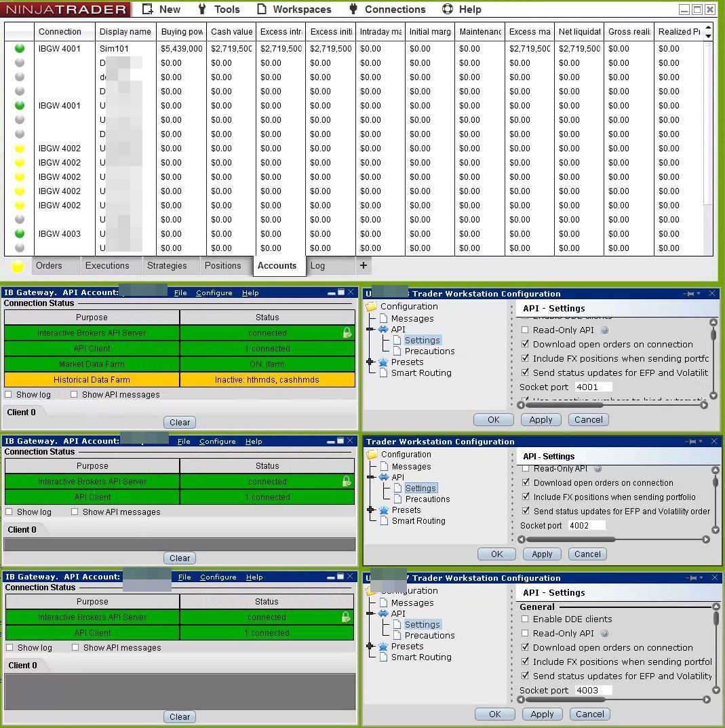
Task: Select Smart Routing in port 4003 configuration tree
Action: pyautogui.click(x=421, y=657)
